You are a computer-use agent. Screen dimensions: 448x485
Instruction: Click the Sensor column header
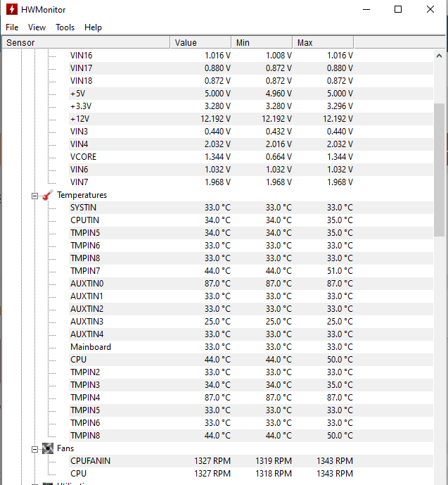[86, 42]
